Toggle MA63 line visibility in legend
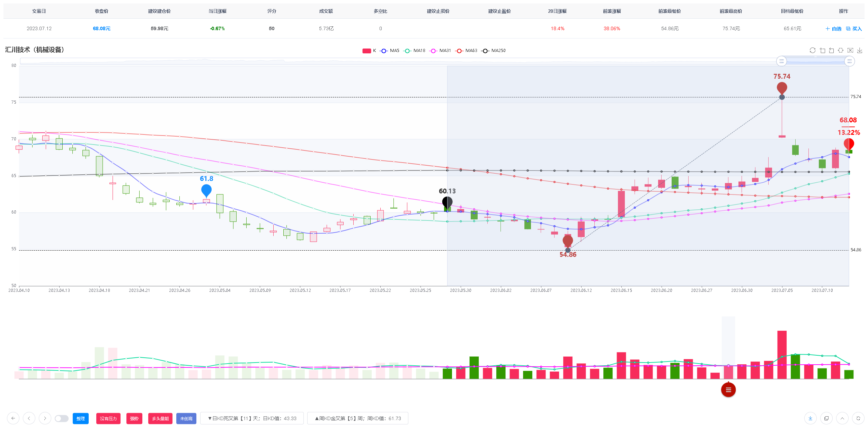Viewport: 868px width, 426px height. tap(467, 51)
